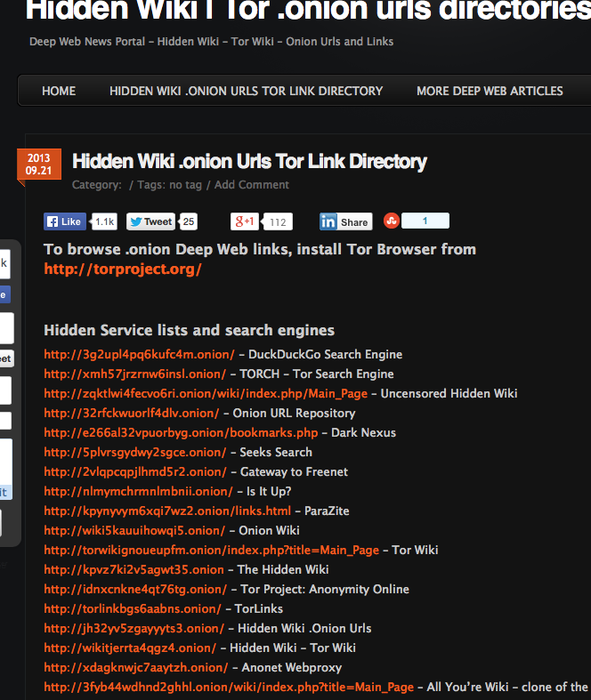
Task: Open the Anonet Webproxy link
Action: [x=136, y=668]
